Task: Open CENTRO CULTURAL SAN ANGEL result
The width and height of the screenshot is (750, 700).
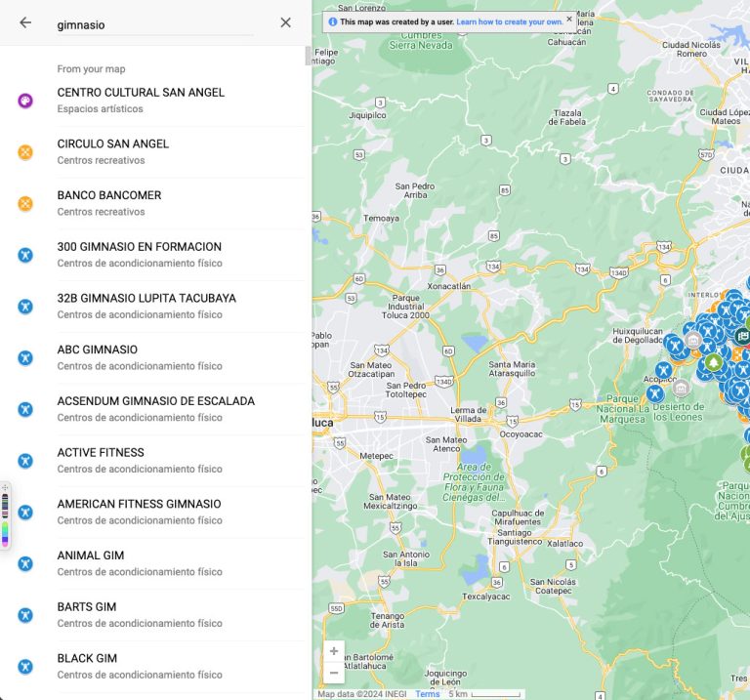Action: pos(153,101)
